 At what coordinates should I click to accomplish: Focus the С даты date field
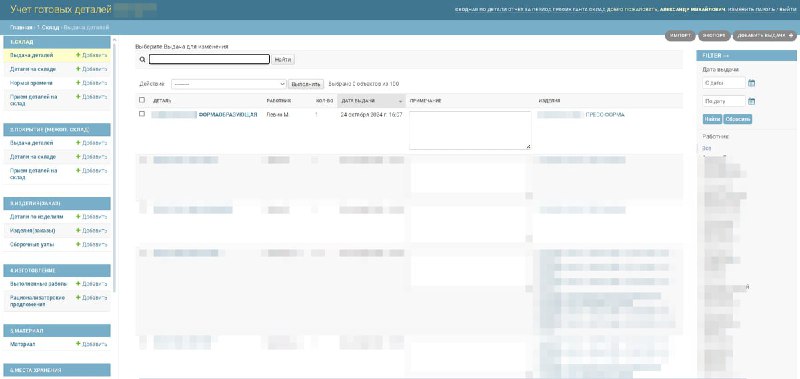[723, 83]
